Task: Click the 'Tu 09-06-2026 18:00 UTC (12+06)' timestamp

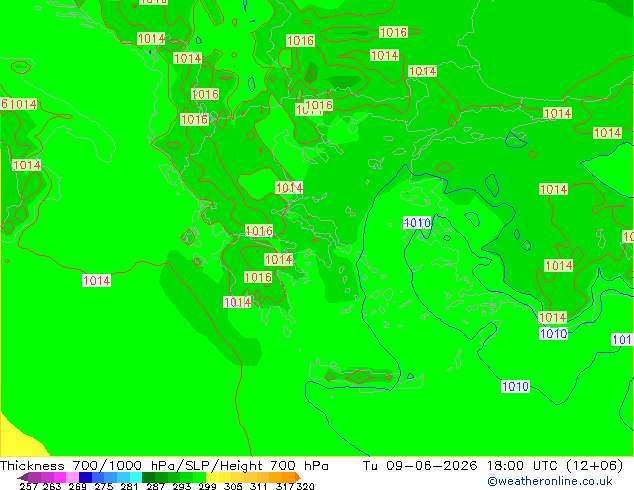Action: click(493, 466)
